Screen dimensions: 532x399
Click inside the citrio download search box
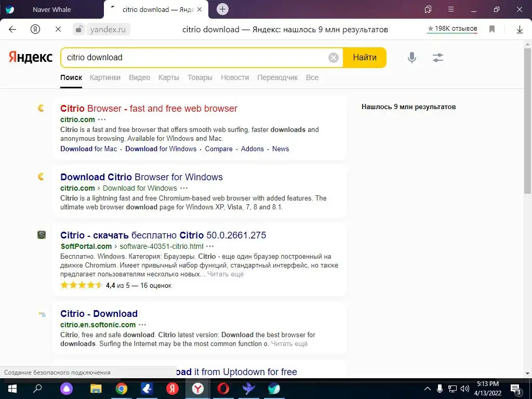[x=195, y=57]
